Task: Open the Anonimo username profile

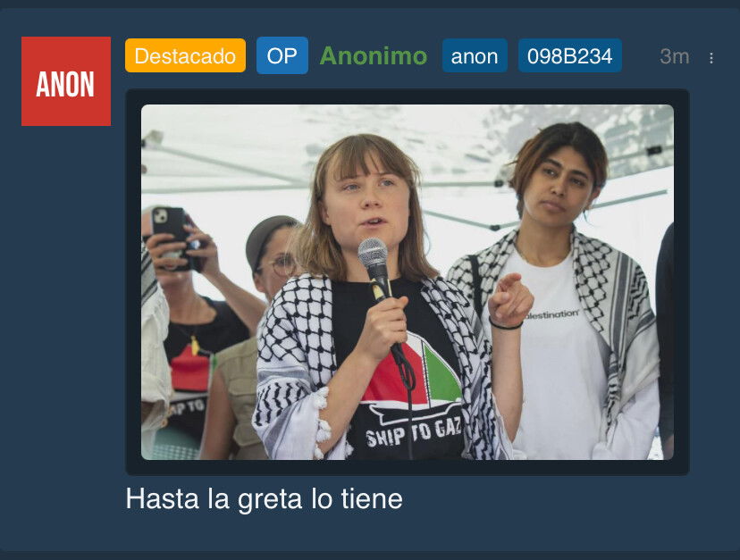Action: (374, 56)
